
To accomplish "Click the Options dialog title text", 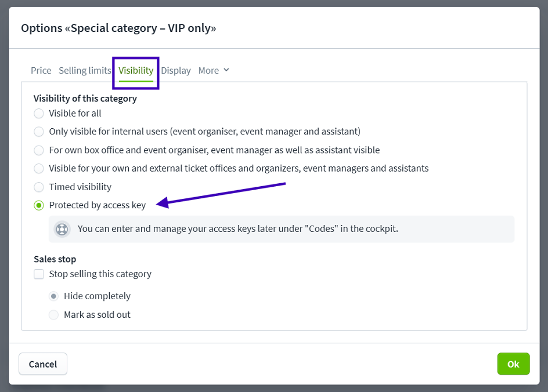I will [x=118, y=28].
